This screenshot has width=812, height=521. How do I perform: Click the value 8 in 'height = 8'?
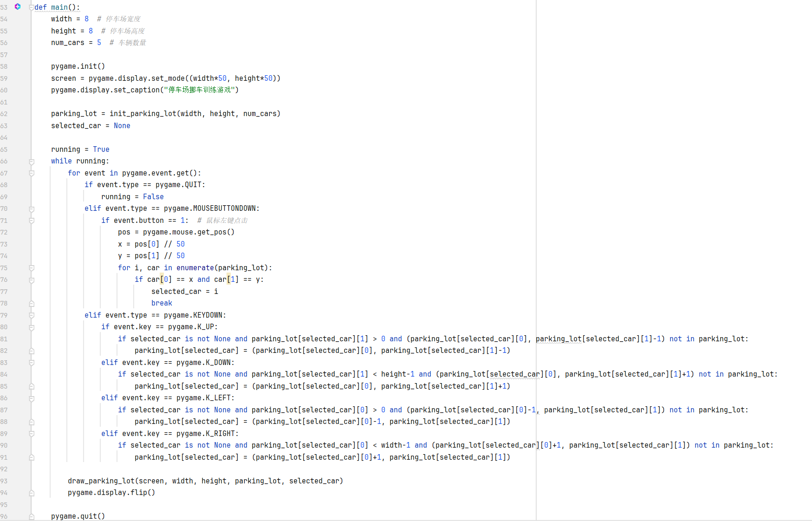pos(91,31)
